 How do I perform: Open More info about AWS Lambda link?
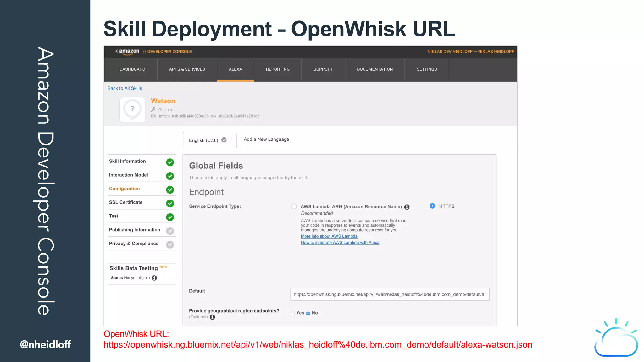click(329, 236)
